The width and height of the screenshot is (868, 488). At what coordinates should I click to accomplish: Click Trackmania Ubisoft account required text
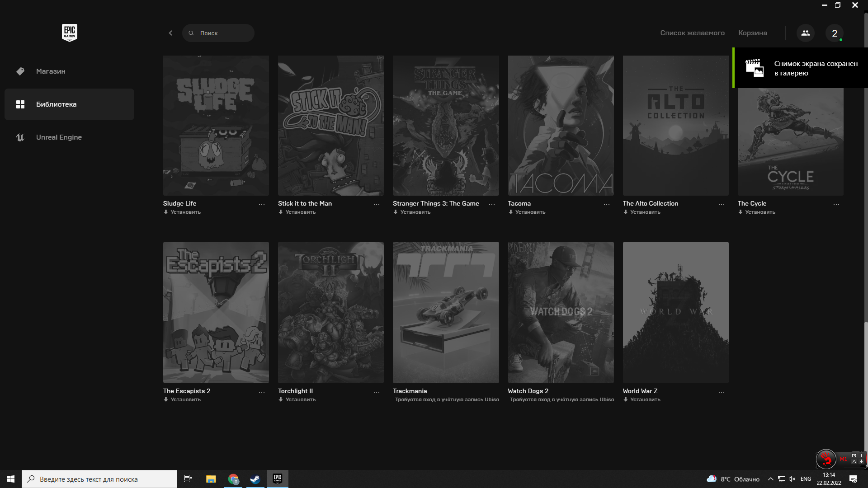coord(447,399)
